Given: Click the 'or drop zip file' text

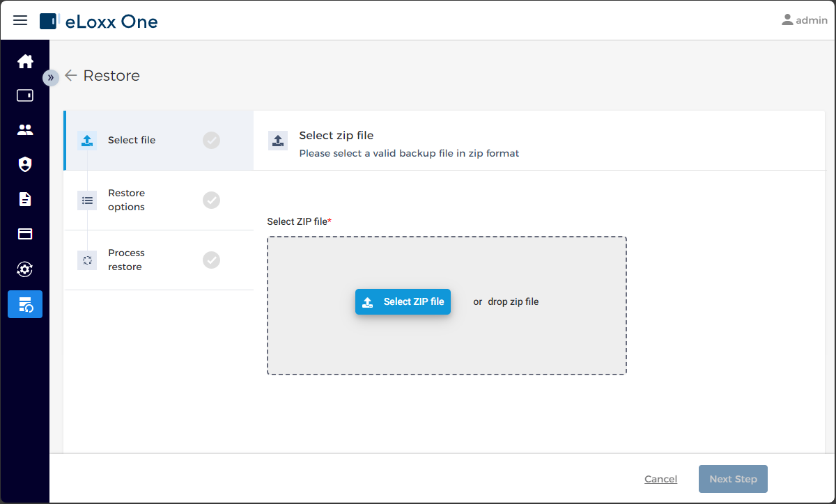Looking at the screenshot, I should (506, 301).
